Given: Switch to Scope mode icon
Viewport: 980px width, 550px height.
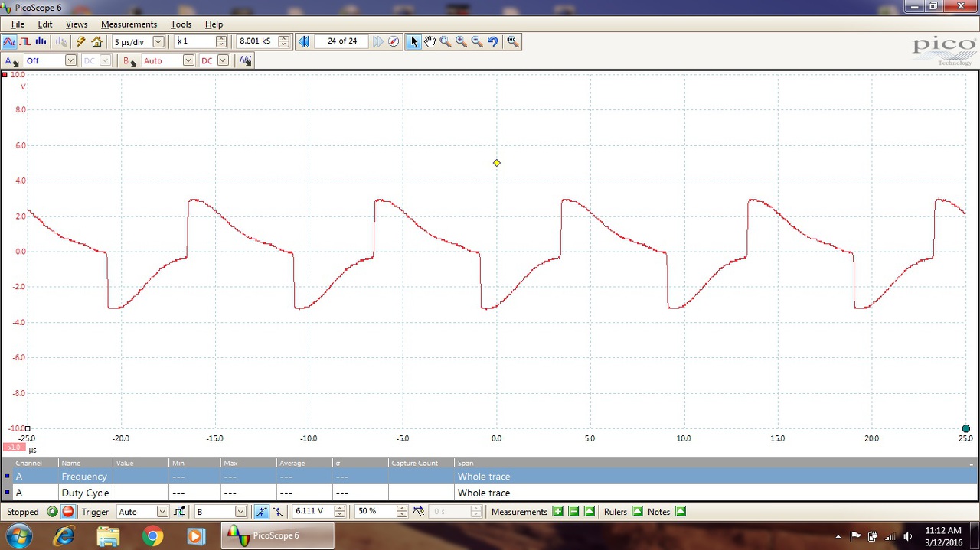Looking at the screenshot, I should (9, 41).
